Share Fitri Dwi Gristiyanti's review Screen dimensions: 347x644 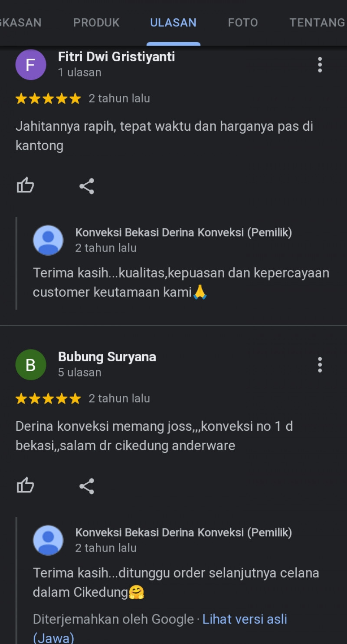click(87, 186)
